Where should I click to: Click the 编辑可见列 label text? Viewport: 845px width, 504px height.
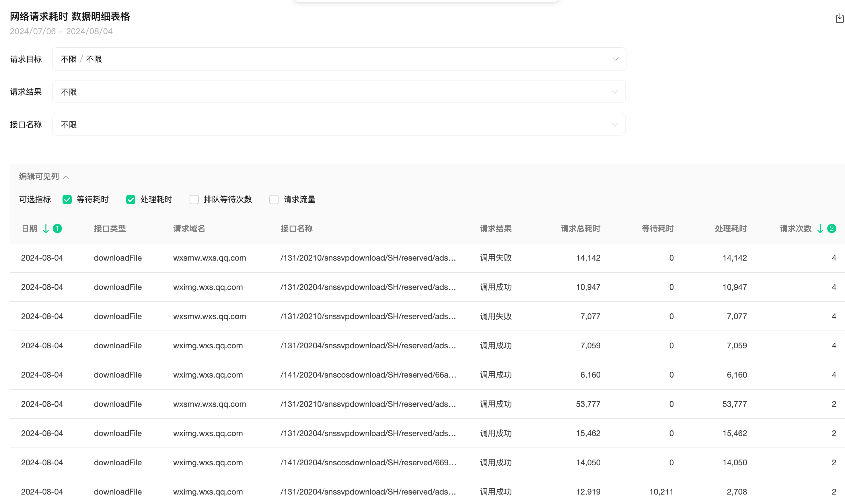pyautogui.click(x=39, y=177)
